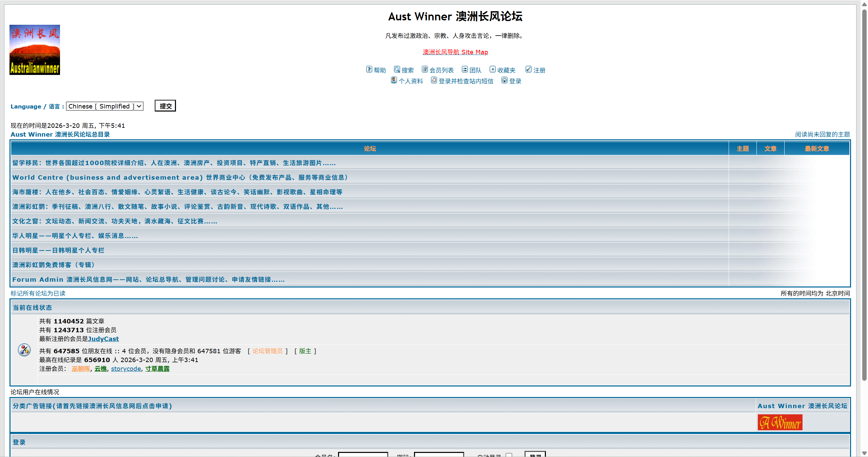The height and width of the screenshot is (457, 868).
Task: View newest member JudyCast's profile
Action: coord(103,339)
